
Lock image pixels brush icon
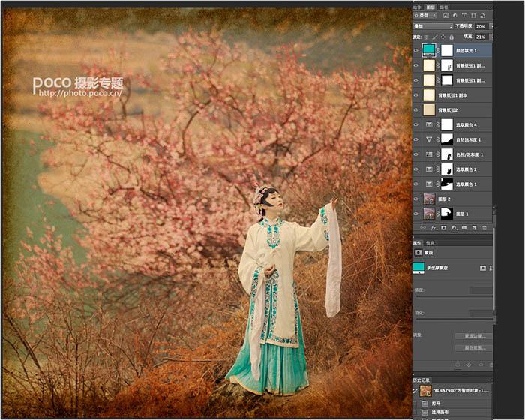[434, 37]
